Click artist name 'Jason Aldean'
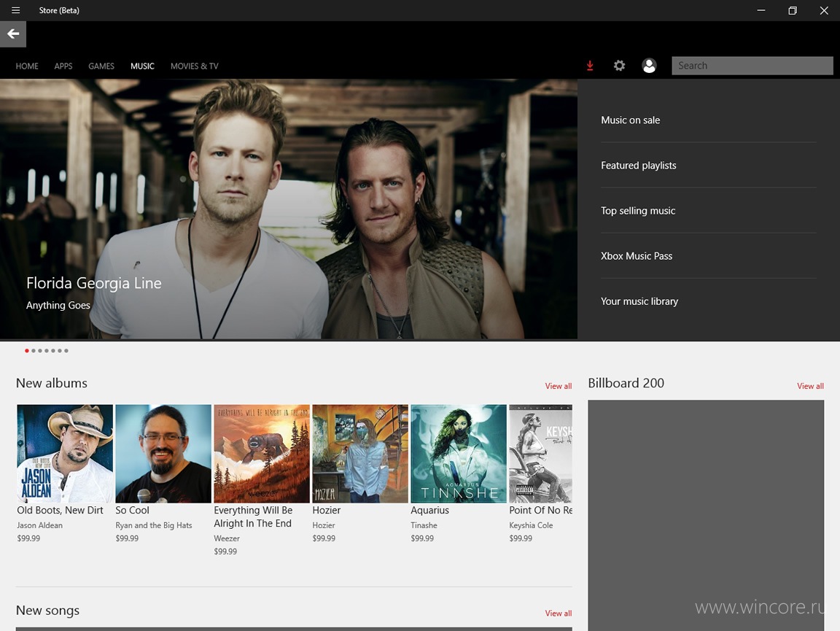Screen dimensions: 840x631 (39, 525)
